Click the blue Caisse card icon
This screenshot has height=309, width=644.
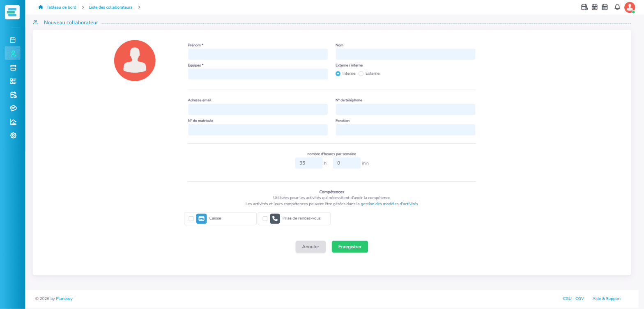tap(201, 219)
